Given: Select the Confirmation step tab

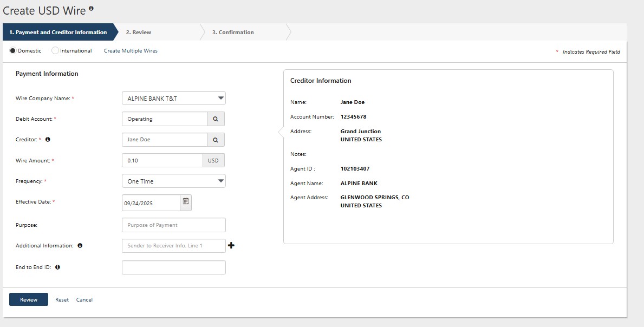Looking at the screenshot, I should [x=233, y=32].
